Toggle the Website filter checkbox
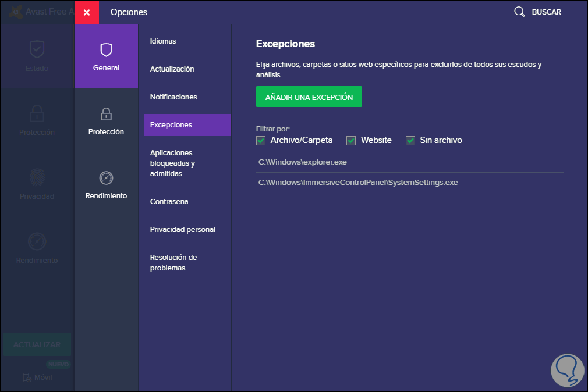This screenshot has width=588, height=392. tap(351, 140)
